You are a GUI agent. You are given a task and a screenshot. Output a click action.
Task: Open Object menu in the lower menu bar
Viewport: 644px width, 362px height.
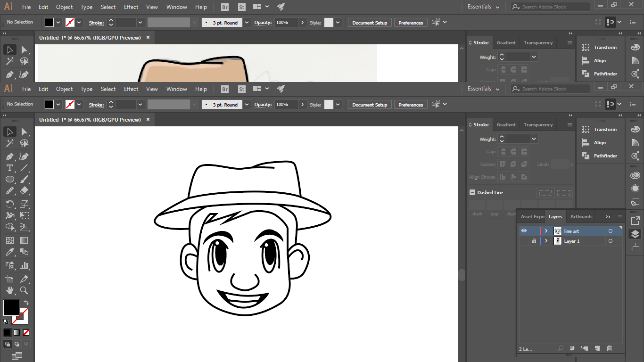pyautogui.click(x=64, y=89)
